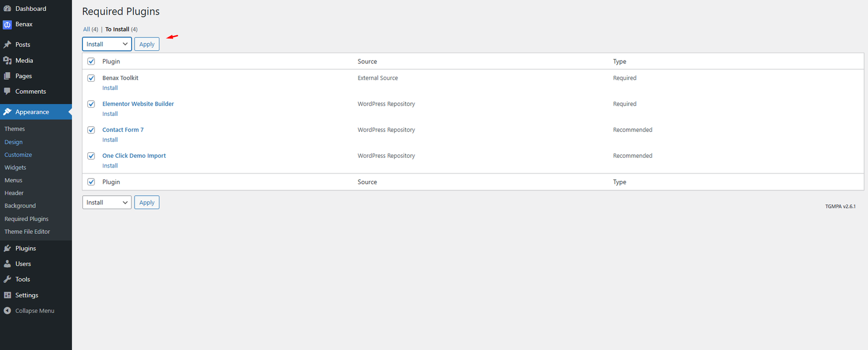Collapse the sidebar using the arrow icon
868x350 pixels.
[7, 311]
